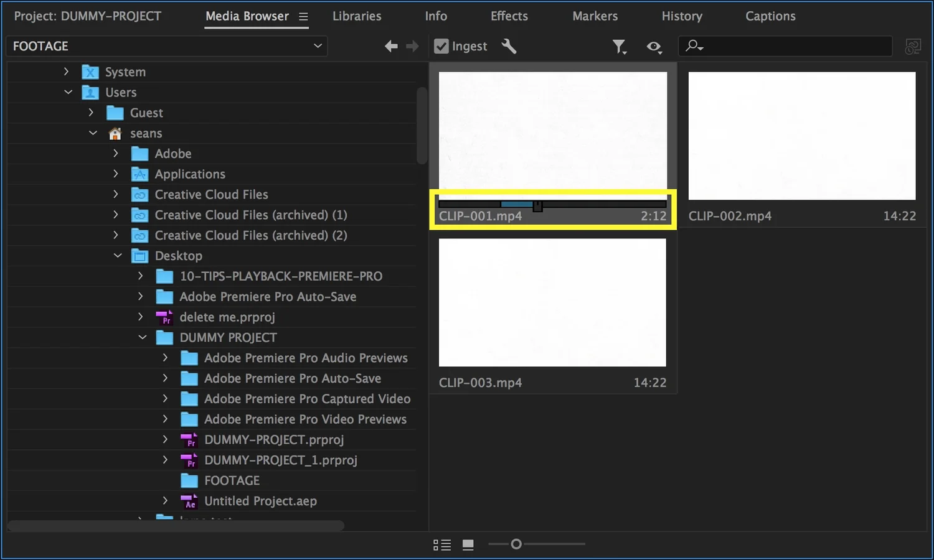Image resolution: width=934 pixels, height=560 pixels.
Task: Open the FOOTAGE location dropdown
Action: tap(167, 46)
